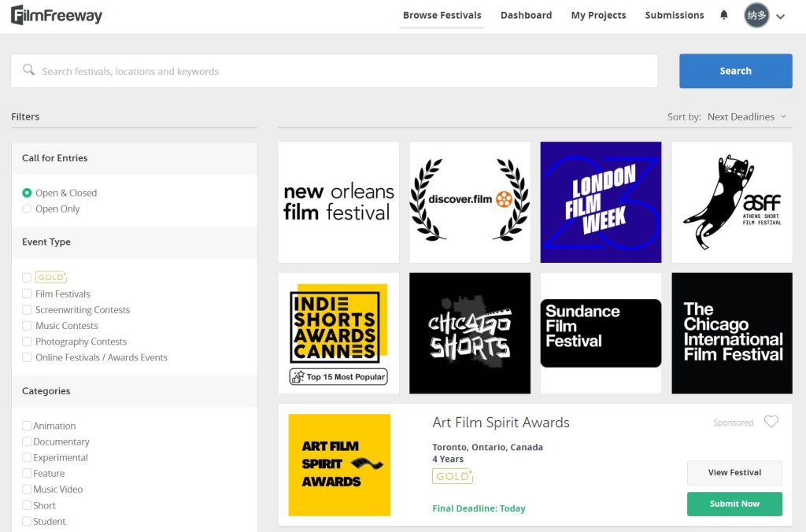Click Top 15 Most Popular badge
This screenshot has width=806, height=532.
click(338, 377)
